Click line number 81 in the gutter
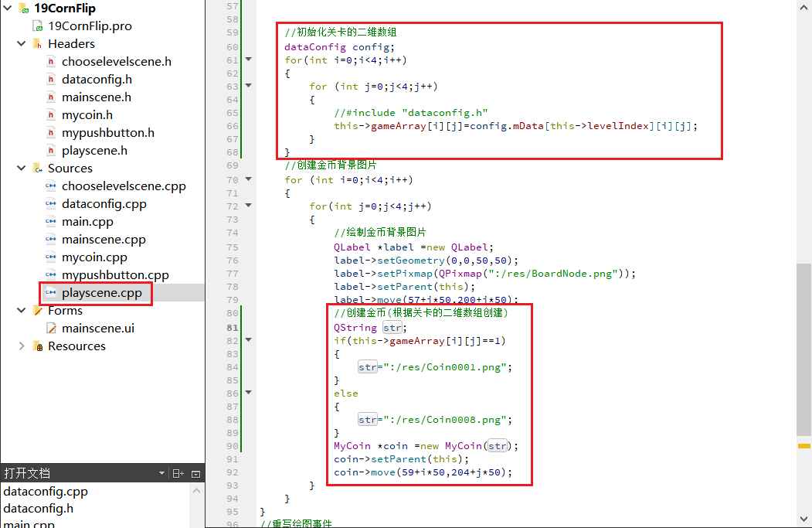Viewport: 812px width, 528px height. (232, 328)
